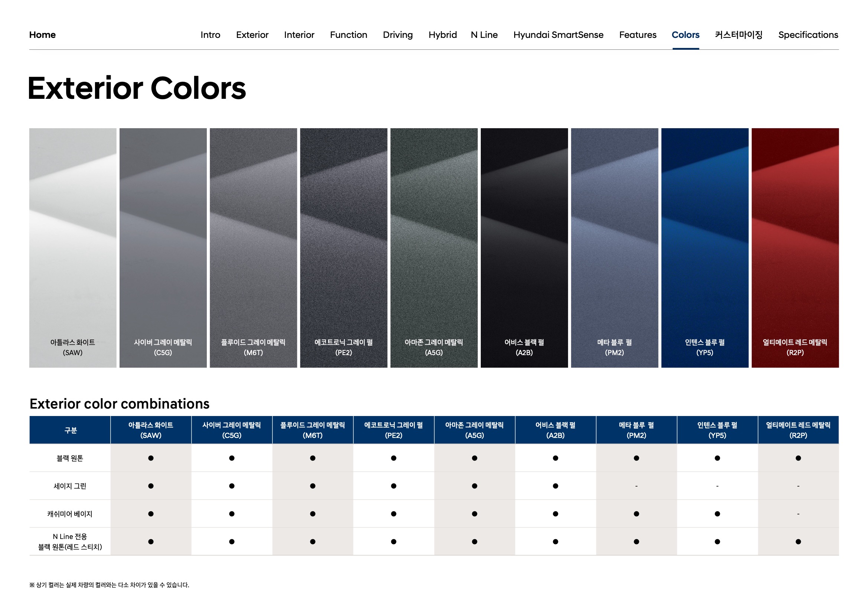This screenshot has width=868, height=614.
Task: Switch to the Exterior tab
Action: click(252, 35)
